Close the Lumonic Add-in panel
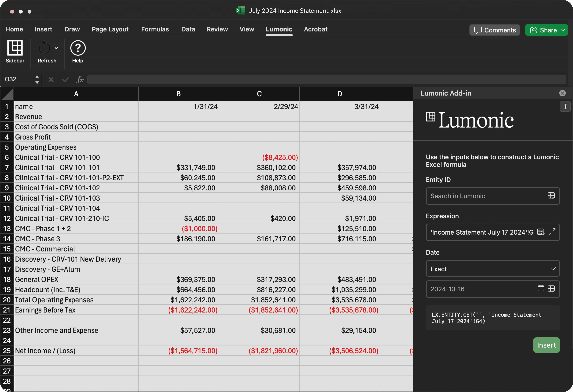The height and width of the screenshot is (392, 573). coord(562,93)
